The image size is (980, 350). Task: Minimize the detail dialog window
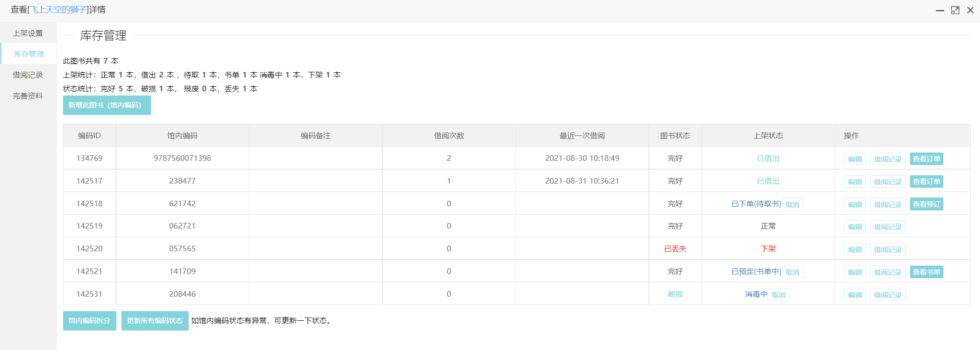pyautogui.click(x=940, y=10)
